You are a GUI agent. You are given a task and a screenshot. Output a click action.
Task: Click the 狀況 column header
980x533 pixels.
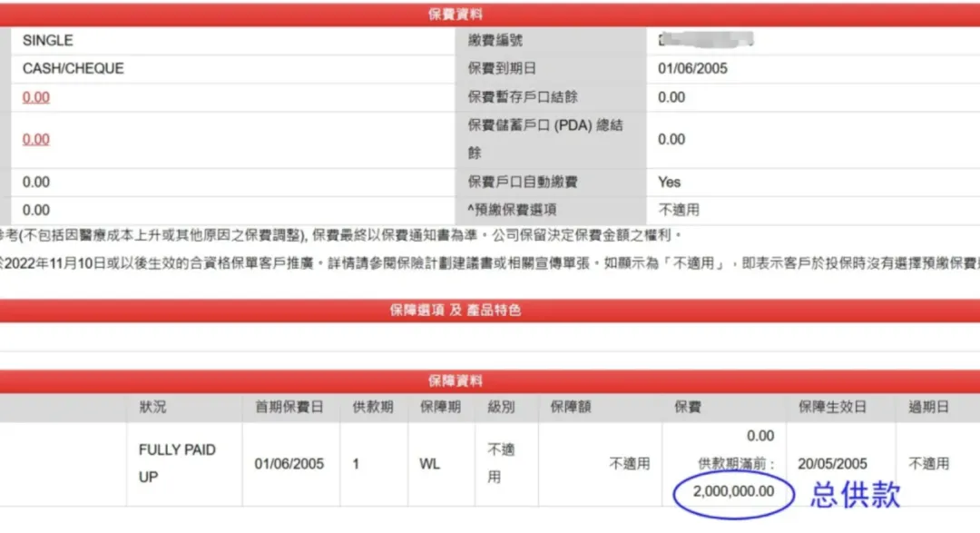click(x=152, y=408)
